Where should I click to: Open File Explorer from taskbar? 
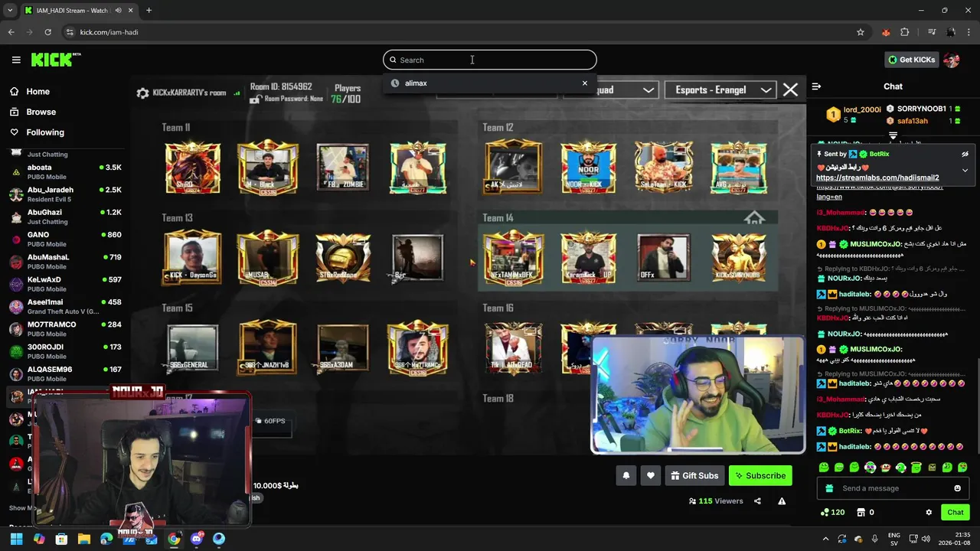pos(84,539)
